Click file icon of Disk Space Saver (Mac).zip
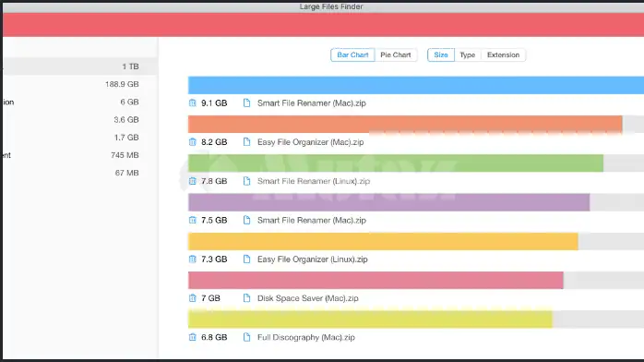Image resolution: width=644 pixels, height=362 pixels. [x=246, y=298]
